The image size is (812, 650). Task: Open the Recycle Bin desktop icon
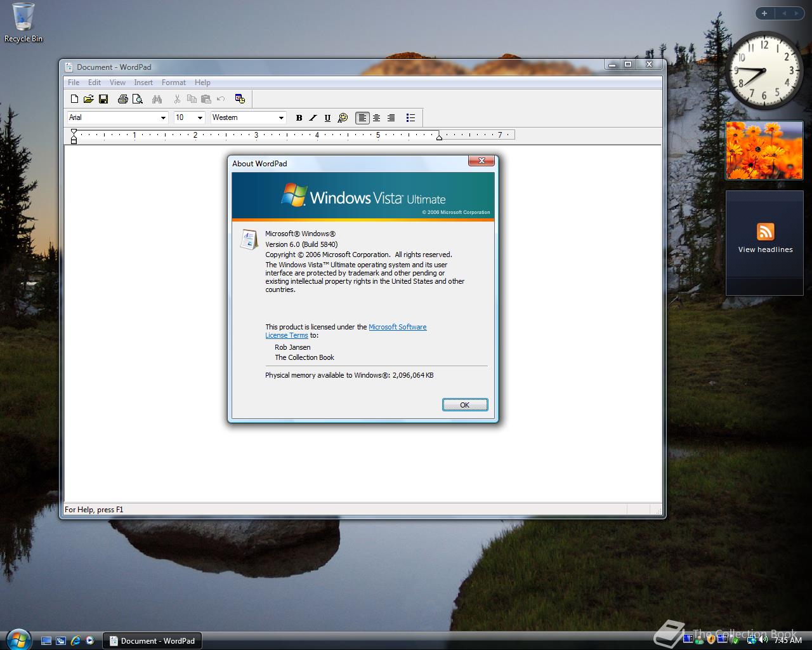[23, 22]
